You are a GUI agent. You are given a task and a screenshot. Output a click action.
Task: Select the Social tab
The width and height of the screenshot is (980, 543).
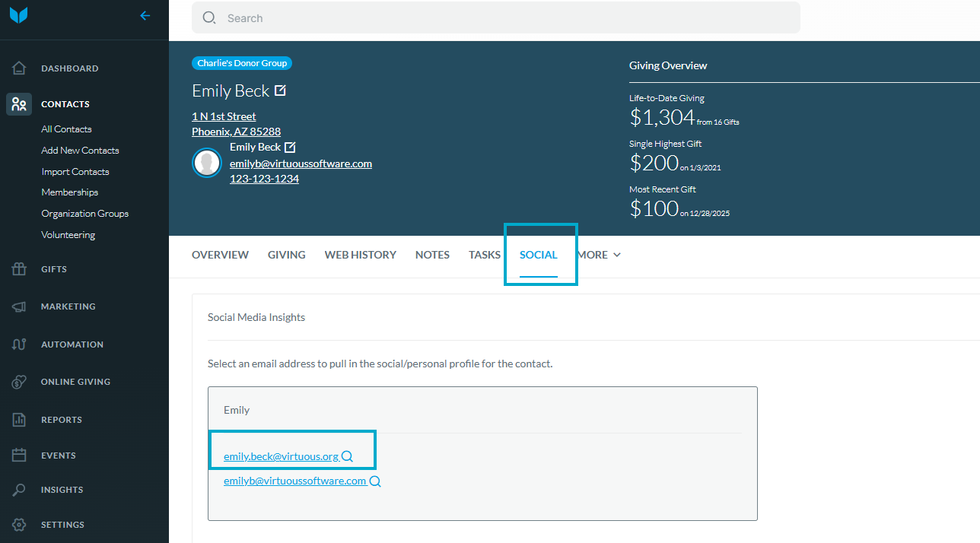(539, 255)
